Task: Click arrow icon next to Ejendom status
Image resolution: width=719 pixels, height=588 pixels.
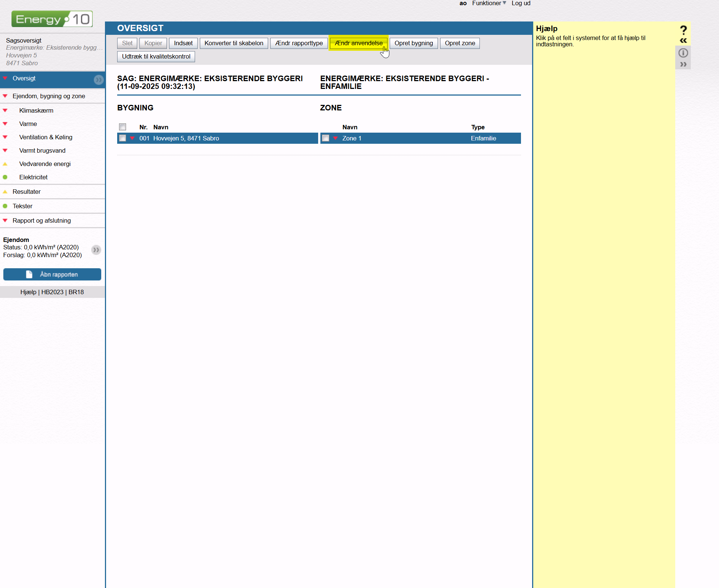Action: [96, 250]
